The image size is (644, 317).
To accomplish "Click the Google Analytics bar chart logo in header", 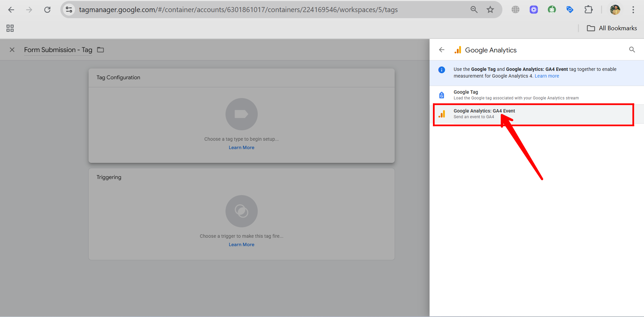I will pos(458,50).
